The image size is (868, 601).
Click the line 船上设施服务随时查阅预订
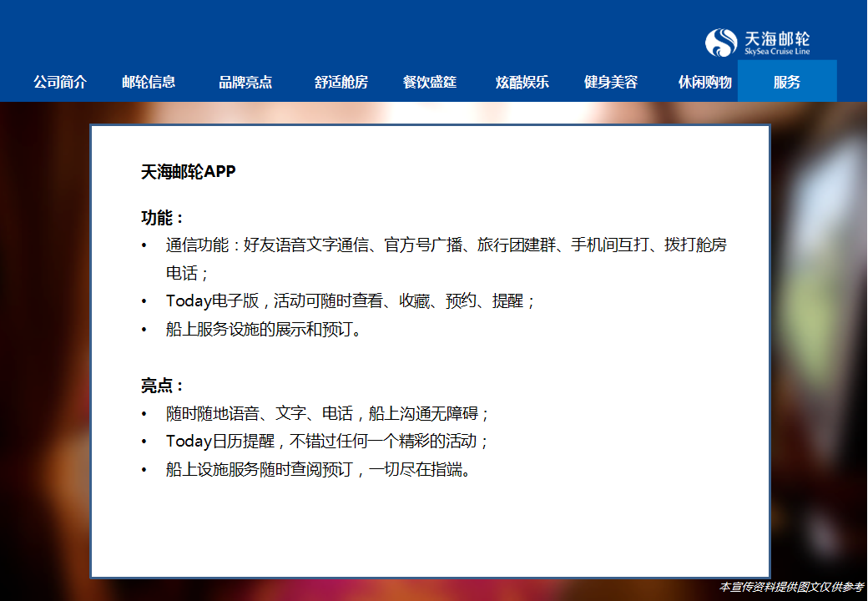tap(319, 469)
